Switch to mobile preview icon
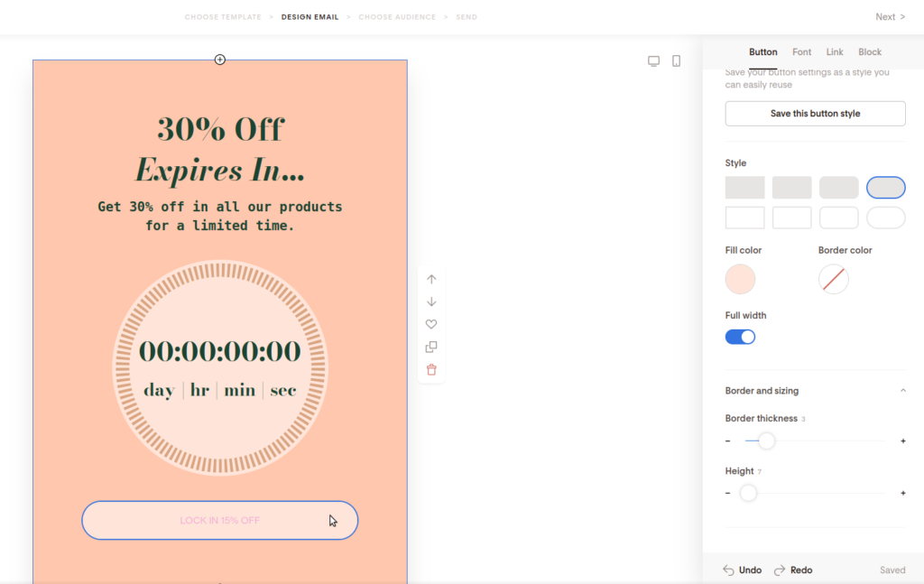Image resolution: width=924 pixels, height=584 pixels. (677, 61)
